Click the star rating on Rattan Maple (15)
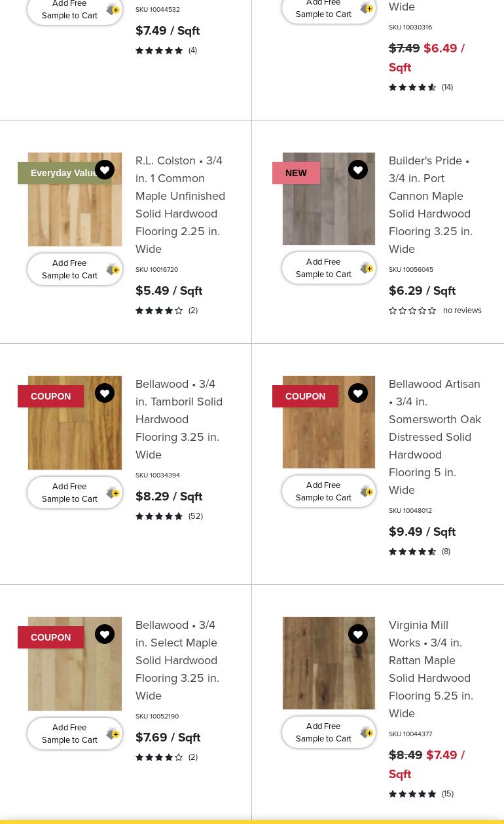This screenshot has width=504, height=824. 412,794
